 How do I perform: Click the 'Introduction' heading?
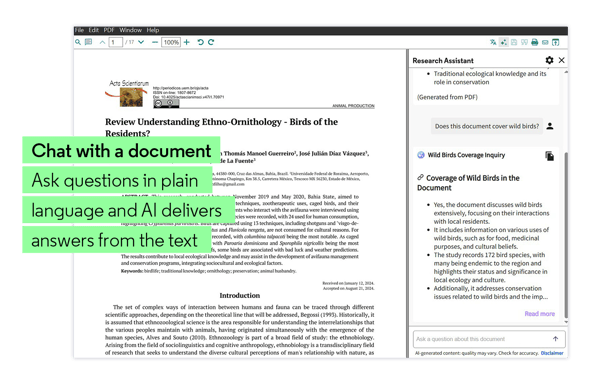pos(240,295)
